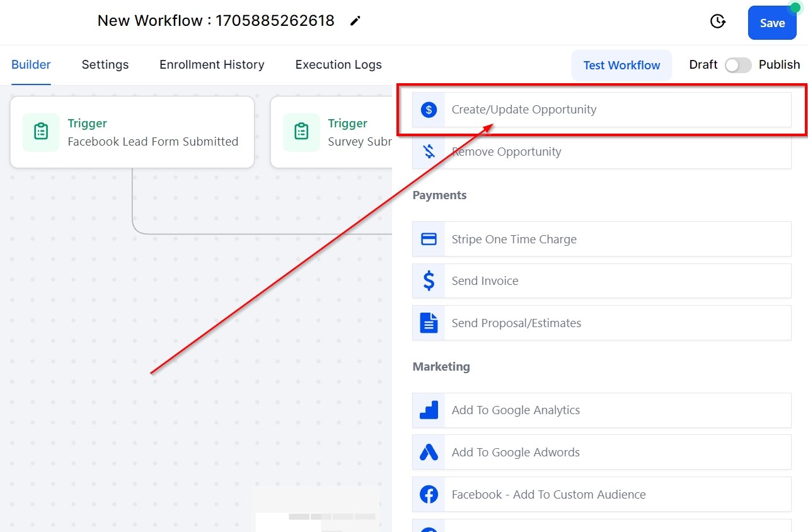Select the Builder tab
Viewport: 808px width, 532px height.
pyautogui.click(x=31, y=65)
